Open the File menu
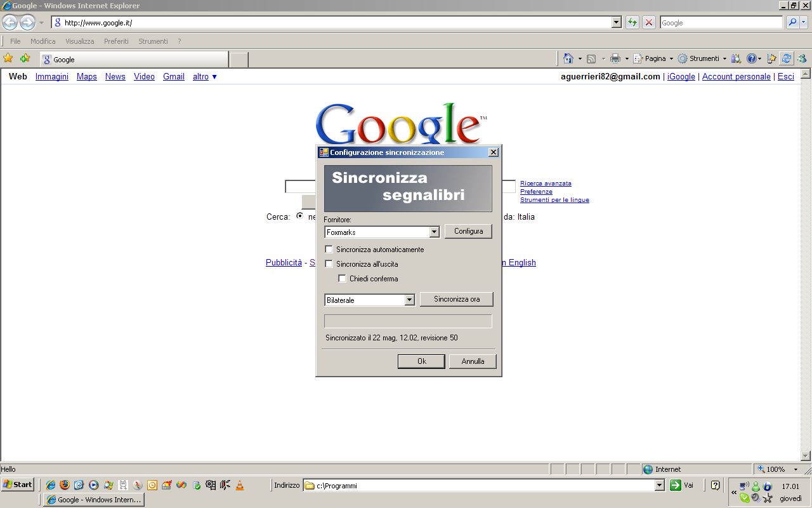Image resolution: width=812 pixels, height=508 pixels. (x=15, y=41)
